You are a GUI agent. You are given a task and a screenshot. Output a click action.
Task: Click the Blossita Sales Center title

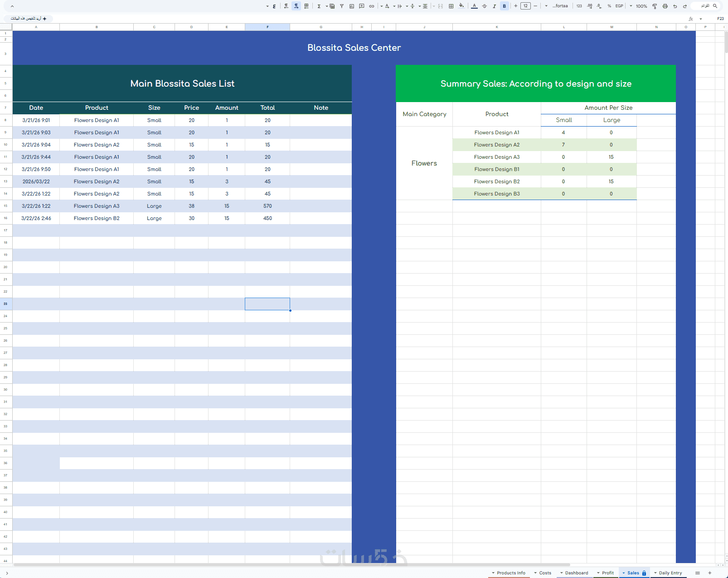click(x=354, y=48)
